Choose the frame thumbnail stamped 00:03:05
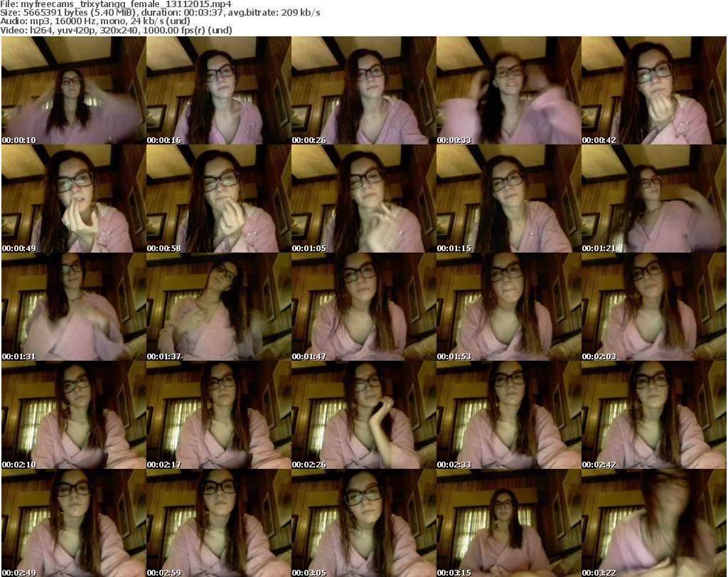Screen dimensions: 728x577 click(x=363, y=523)
